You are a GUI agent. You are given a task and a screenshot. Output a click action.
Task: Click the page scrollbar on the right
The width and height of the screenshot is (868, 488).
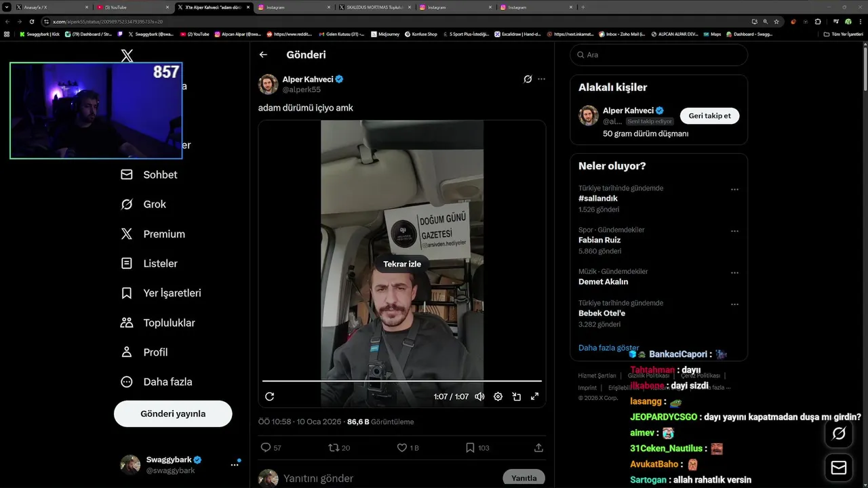click(x=865, y=68)
